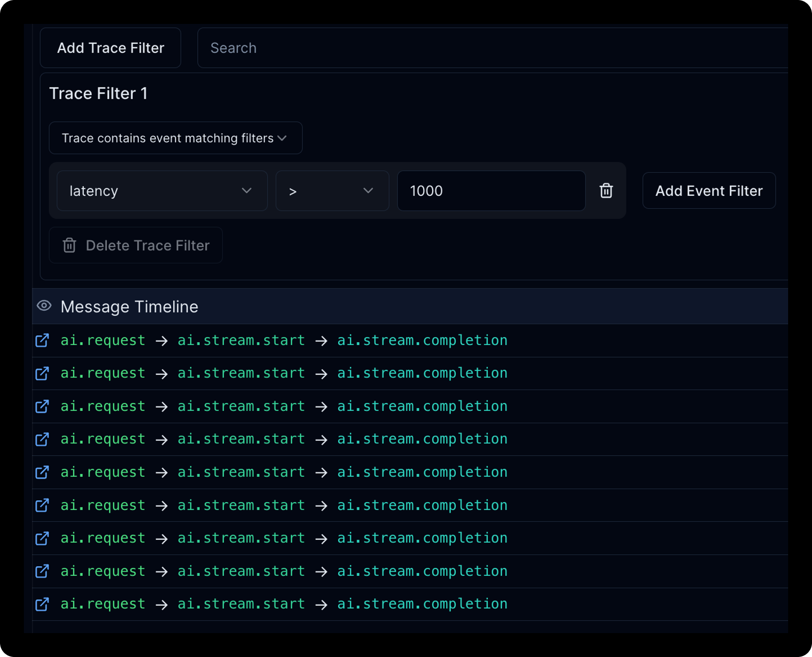Image resolution: width=812 pixels, height=657 pixels.
Task: Open the sixth trace row's external link icon
Action: pyautogui.click(x=43, y=506)
